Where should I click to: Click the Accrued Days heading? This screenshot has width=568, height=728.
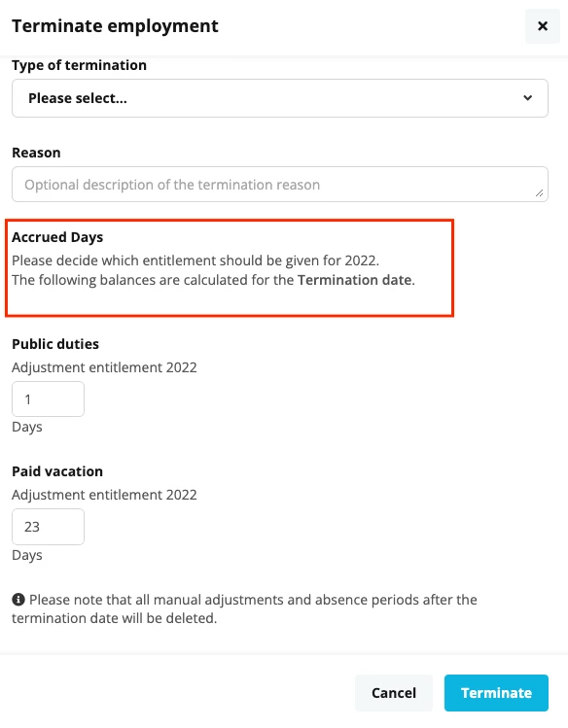click(57, 237)
